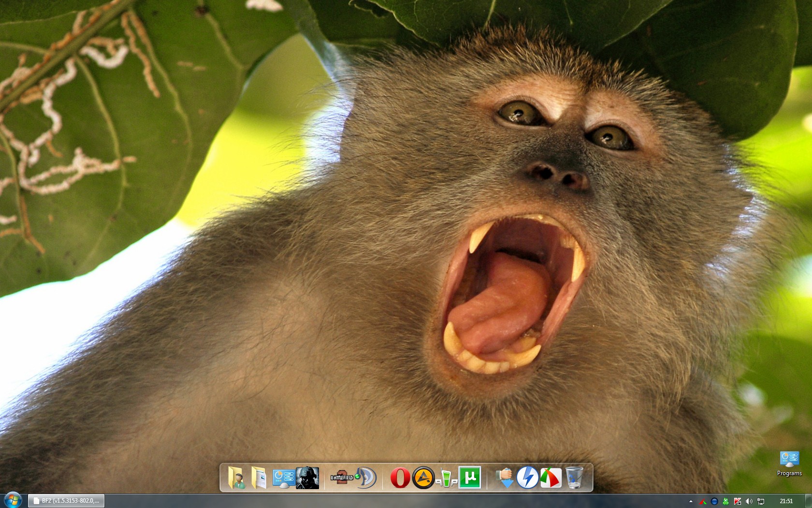Launch QIP messenger from the dock
Image resolution: width=812 pixels, height=508 pixels.
click(x=446, y=479)
